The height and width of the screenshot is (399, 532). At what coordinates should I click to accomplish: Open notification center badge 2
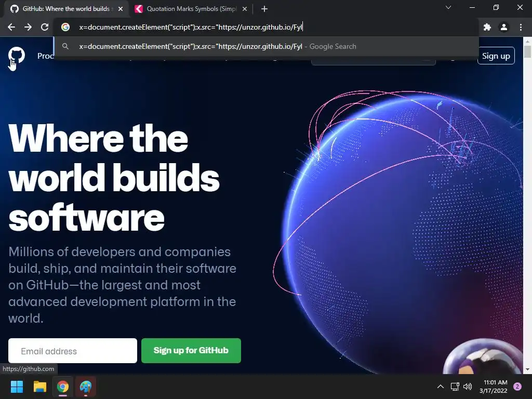(517, 387)
